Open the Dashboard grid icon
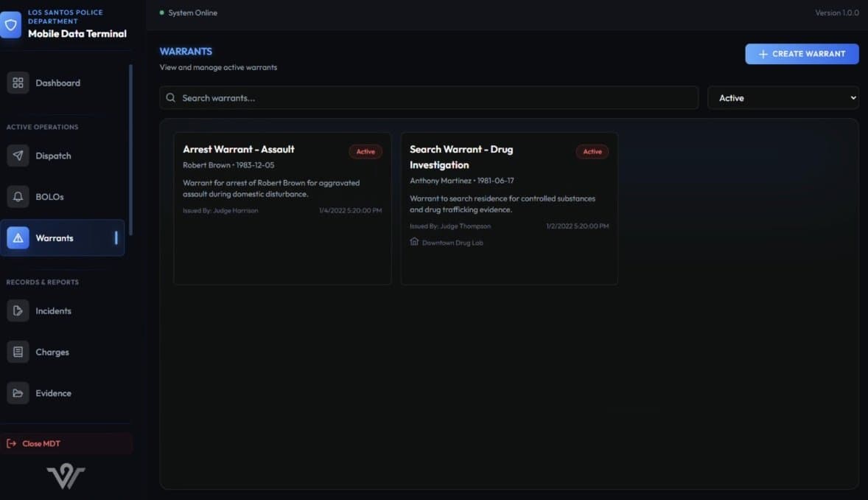Viewport: 868px width, 500px height. click(18, 83)
